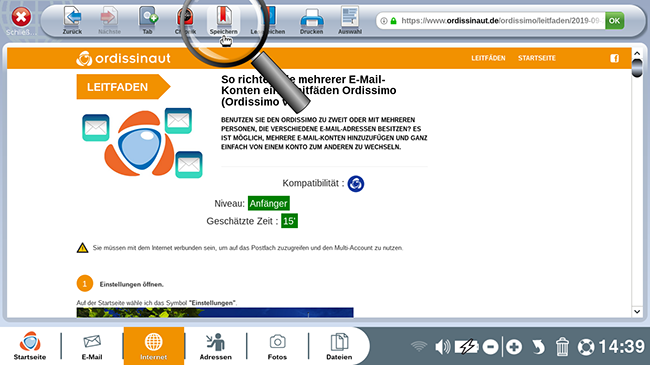
Task: Click the estimated time 15' badge
Action: pos(289,221)
